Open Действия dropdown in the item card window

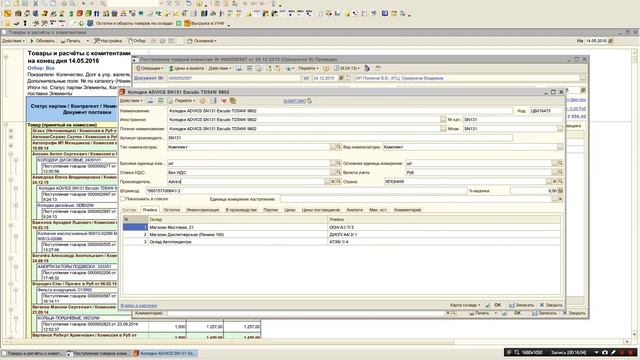(x=131, y=101)
